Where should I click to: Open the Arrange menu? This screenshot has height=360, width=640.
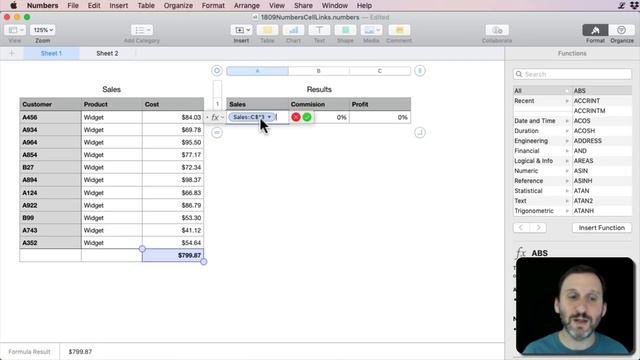247,6
